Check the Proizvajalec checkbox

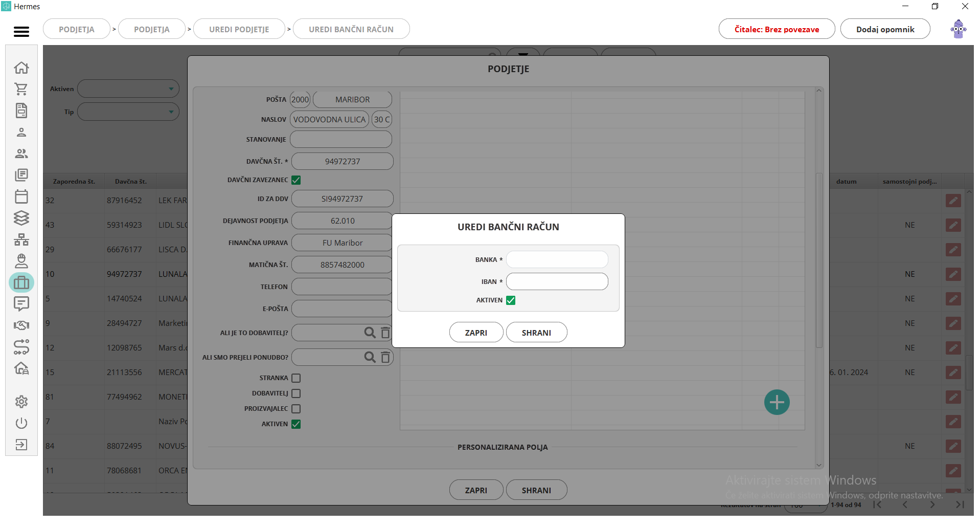[x=296, y=409]
